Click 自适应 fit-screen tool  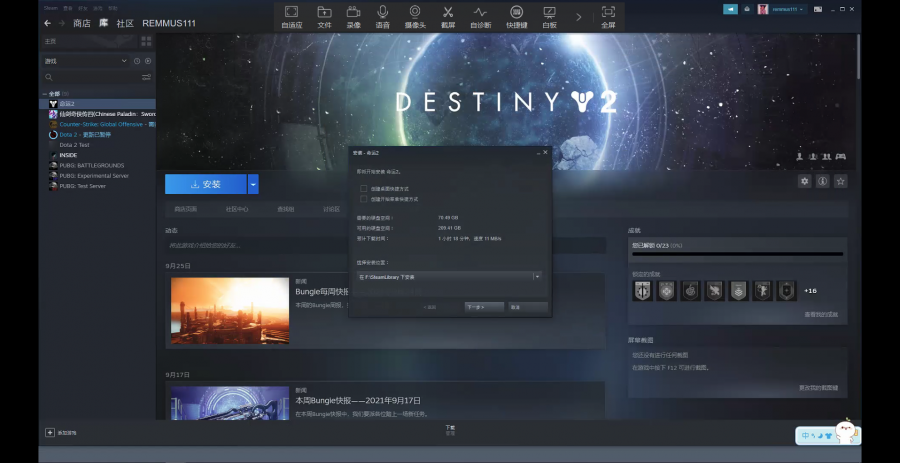[291, 17]
